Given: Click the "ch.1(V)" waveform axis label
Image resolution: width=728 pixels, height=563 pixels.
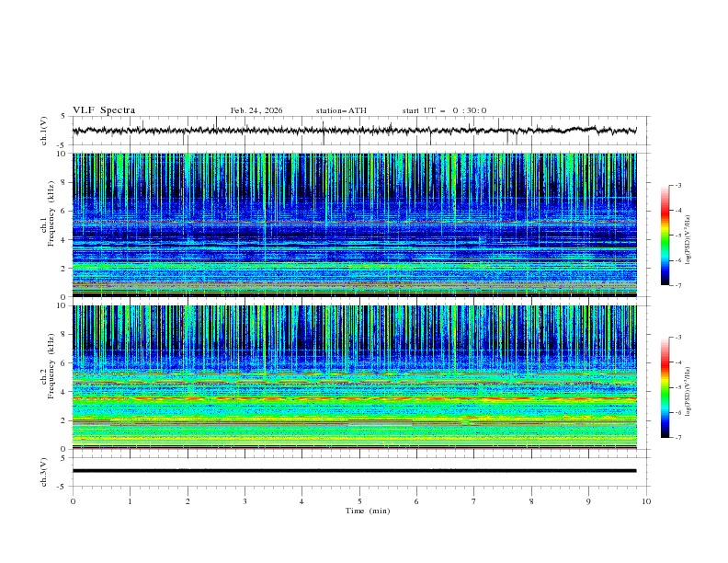Looking at the screenshot, I should click(44, 131).
